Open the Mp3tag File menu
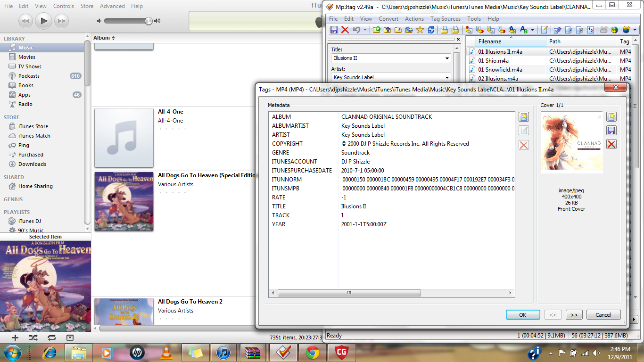This screenshot has width=644, height=362. 333,19
